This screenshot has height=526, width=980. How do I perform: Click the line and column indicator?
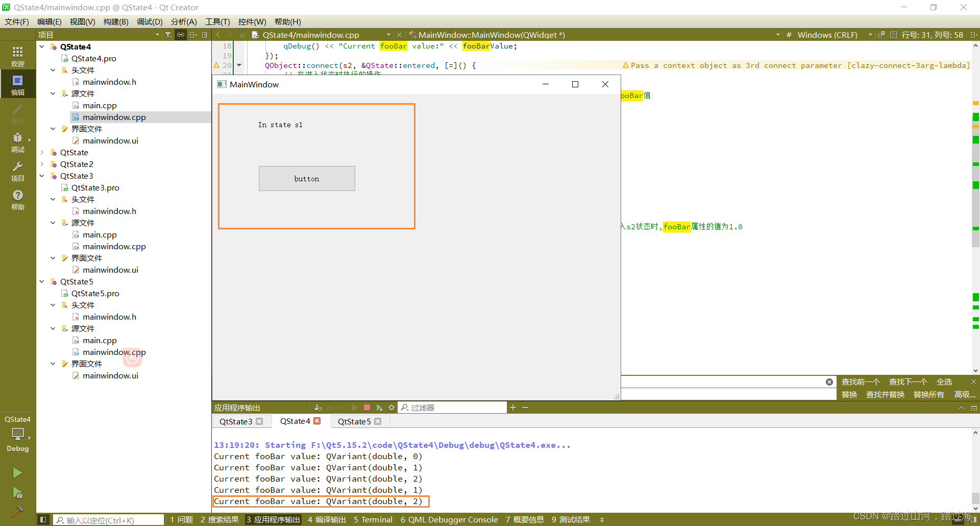point(932,35)
